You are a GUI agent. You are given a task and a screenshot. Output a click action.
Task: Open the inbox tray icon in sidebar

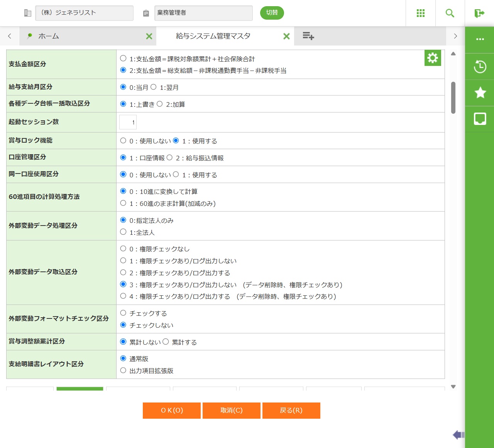pos(480,119)
